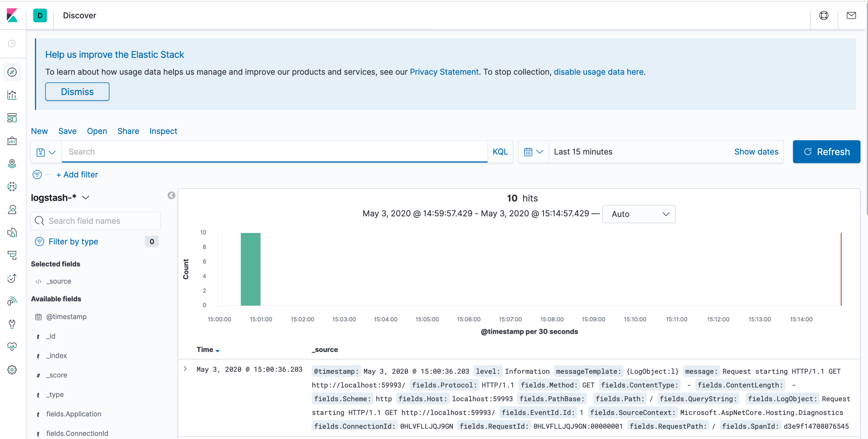
Task: Open Canvas icon in sidebar
Action: pos(12,141)
